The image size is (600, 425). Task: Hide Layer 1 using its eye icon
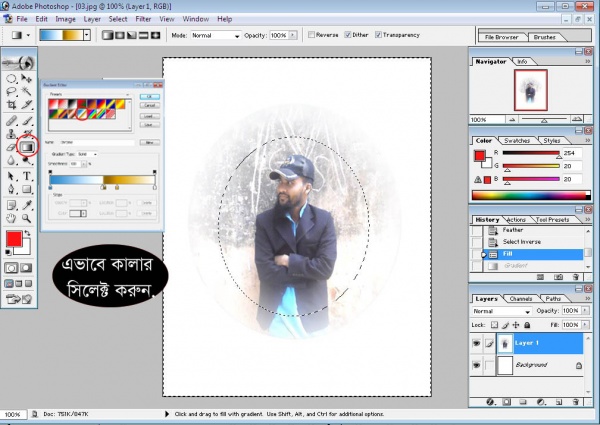(477, 342)
